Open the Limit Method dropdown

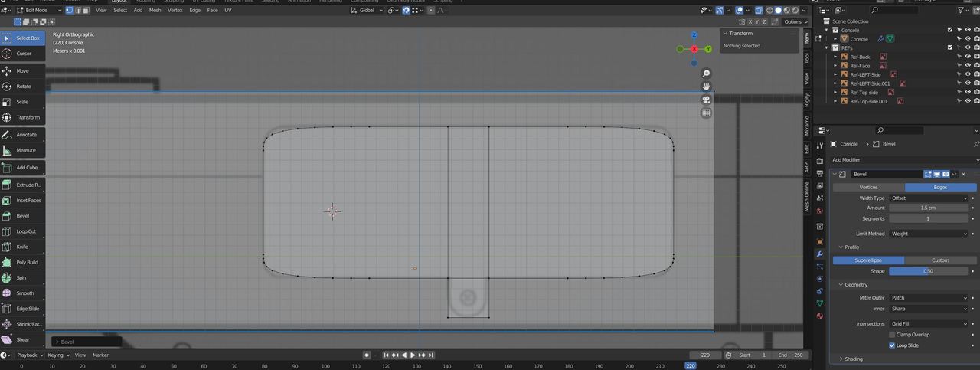[x=929, y=234]
